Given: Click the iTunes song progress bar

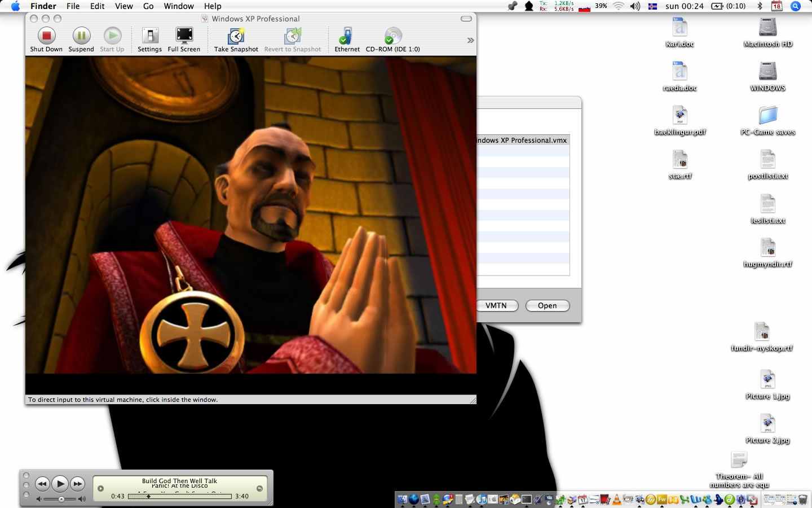Looking at the screenshot, I should [x=180, y=497].
